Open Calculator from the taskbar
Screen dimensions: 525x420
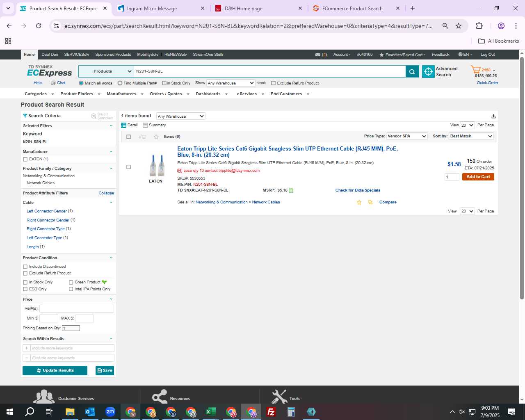pyautogui.click(x=291, y=412)
